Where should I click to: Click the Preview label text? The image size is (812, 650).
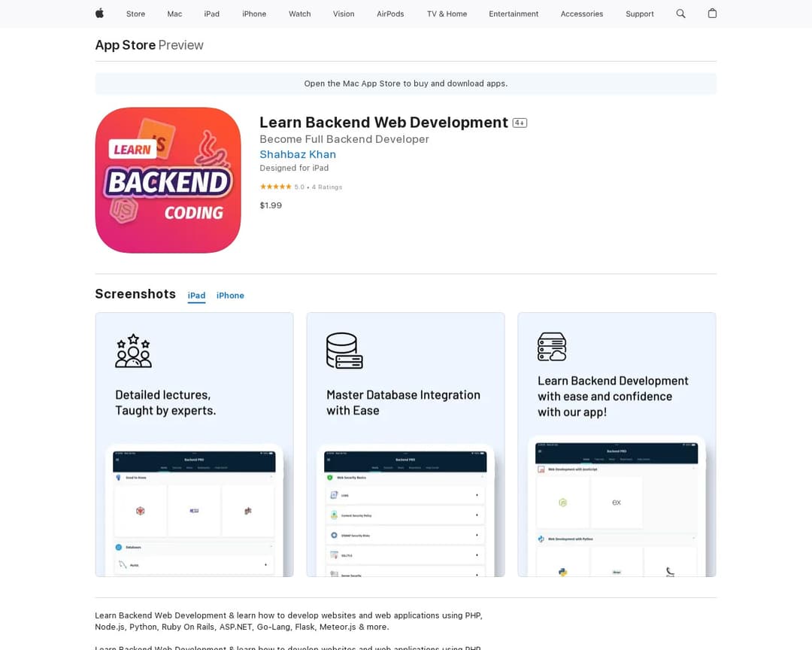tap(180, 45)
